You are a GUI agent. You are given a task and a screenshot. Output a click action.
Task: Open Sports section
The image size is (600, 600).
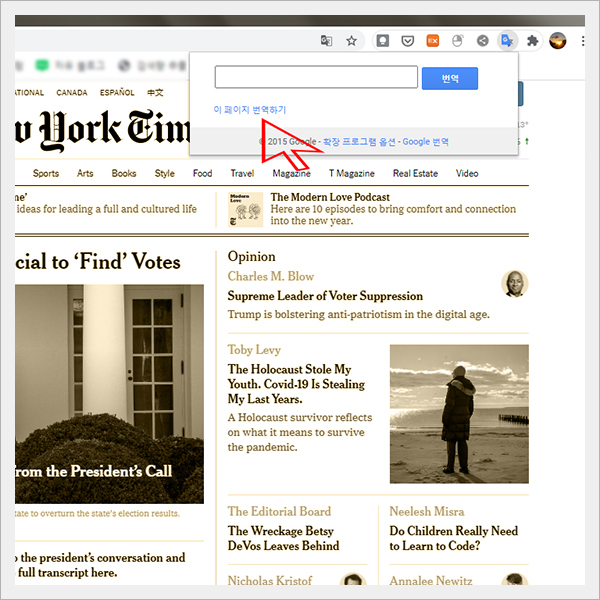46,173
